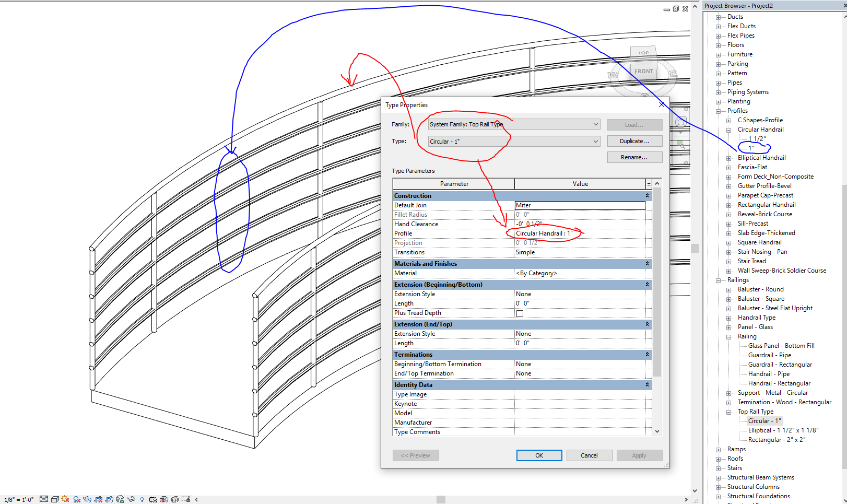Click the FRONT face of the ViewCube
This screenshot has height=504, width=847.
coord(644,72)
